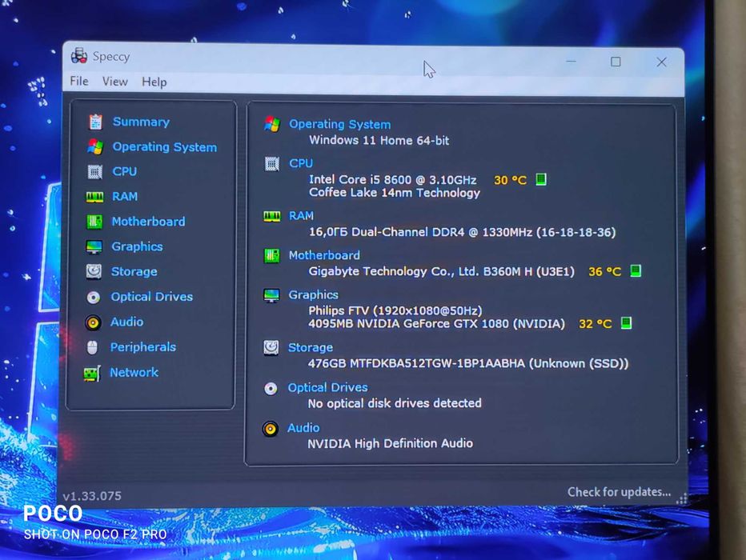
Task: Click the 32 °C GPU temperature reading
Action: tap(596, 324)
